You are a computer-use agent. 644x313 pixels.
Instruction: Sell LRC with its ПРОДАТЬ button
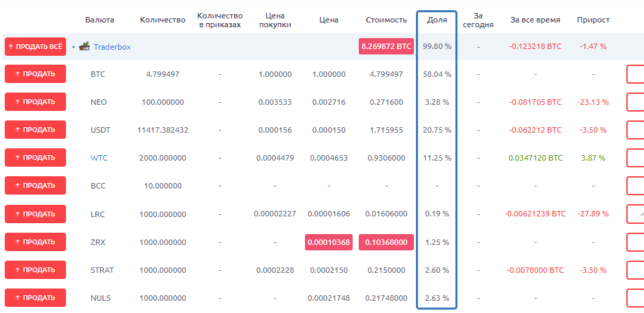tap(35, 214)
